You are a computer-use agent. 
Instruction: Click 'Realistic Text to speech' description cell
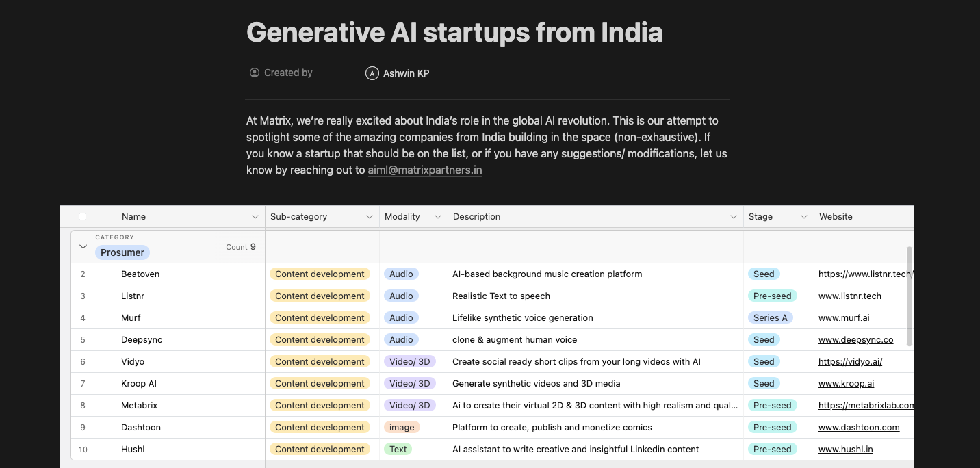pos(595,296)
